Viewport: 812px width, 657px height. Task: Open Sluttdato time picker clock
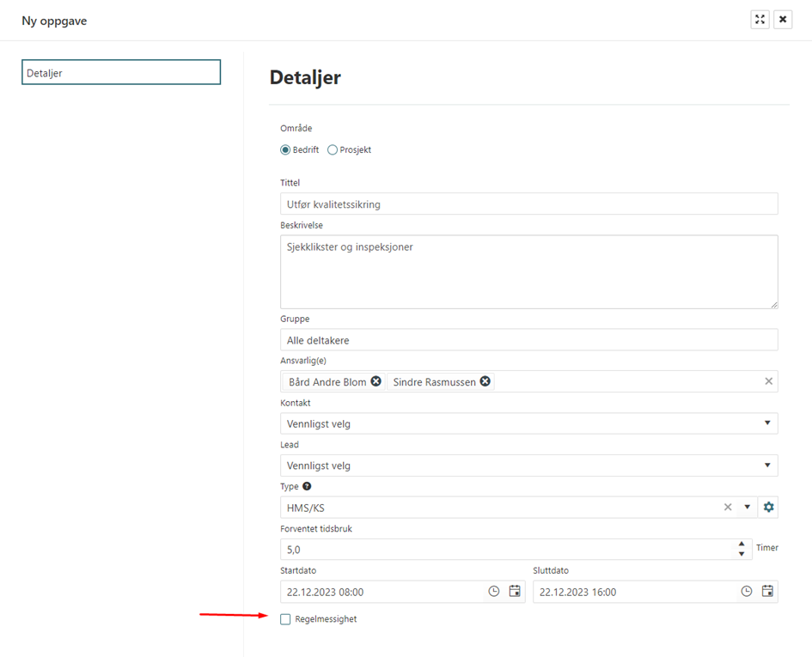click(747, 592)
